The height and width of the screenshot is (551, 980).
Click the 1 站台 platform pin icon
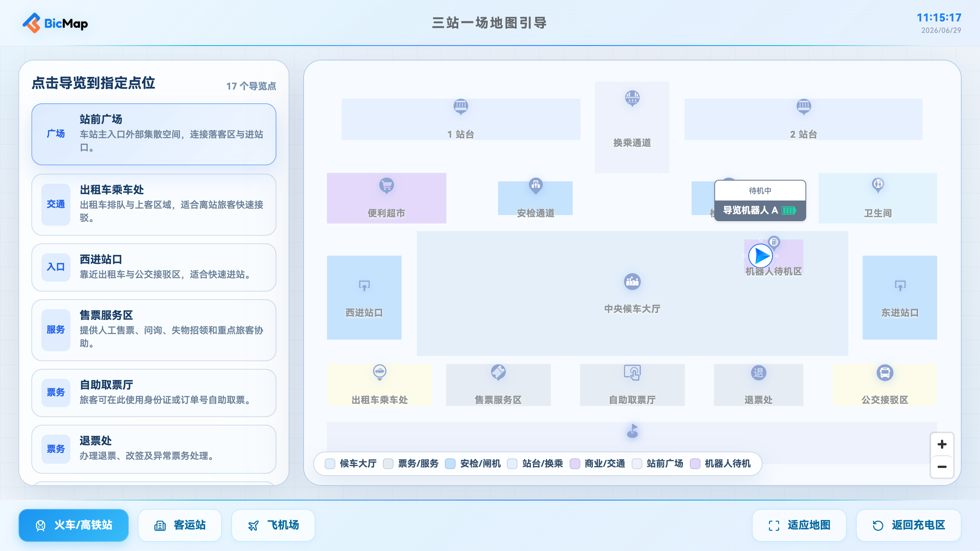pos(461,106)
